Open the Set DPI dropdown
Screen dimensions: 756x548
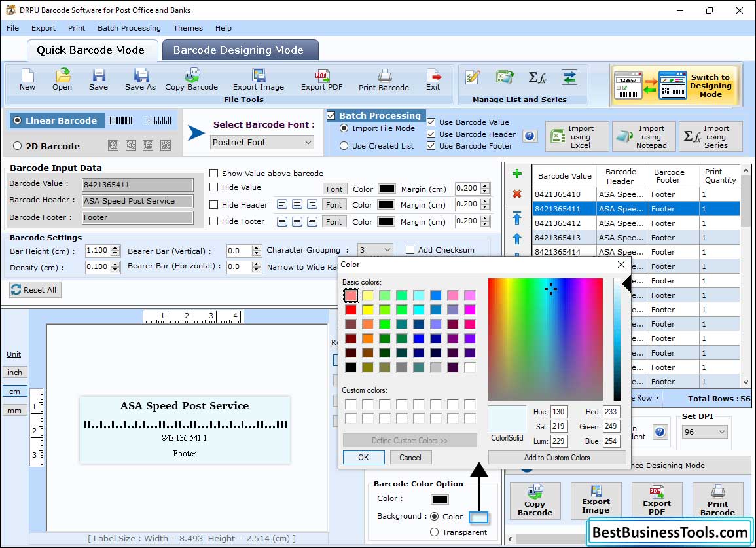coord(704,431)
